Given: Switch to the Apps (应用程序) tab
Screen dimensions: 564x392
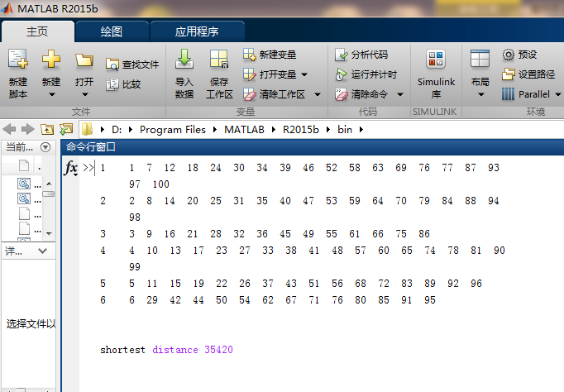Looking at the screenshot, I should pyautogui.click(x=197, y=32).
